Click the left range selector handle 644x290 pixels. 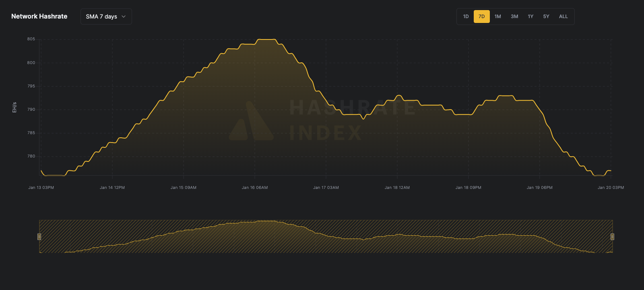point(39,236)
